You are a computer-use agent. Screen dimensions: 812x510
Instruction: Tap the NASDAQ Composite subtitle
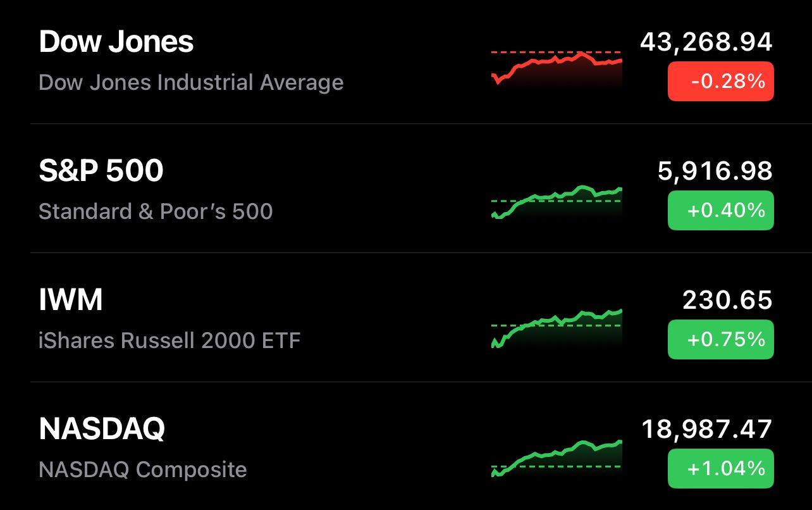[x=143, y=470]
